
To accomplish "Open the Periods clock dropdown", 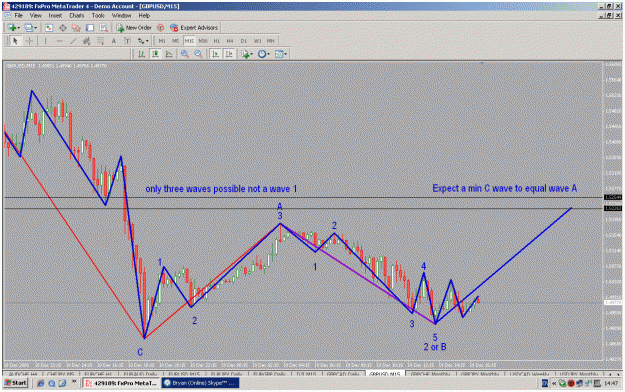I will [263, 54].
